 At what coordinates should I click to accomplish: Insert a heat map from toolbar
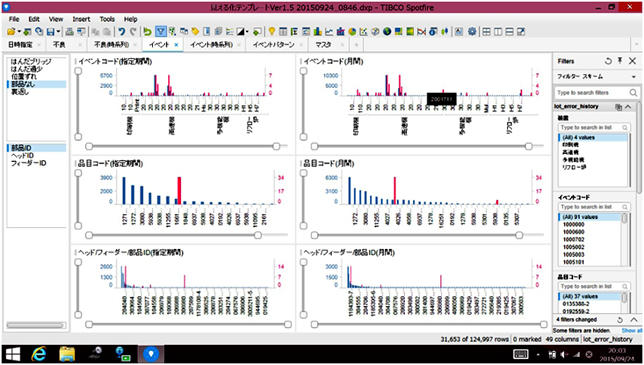tap(409, 32)
